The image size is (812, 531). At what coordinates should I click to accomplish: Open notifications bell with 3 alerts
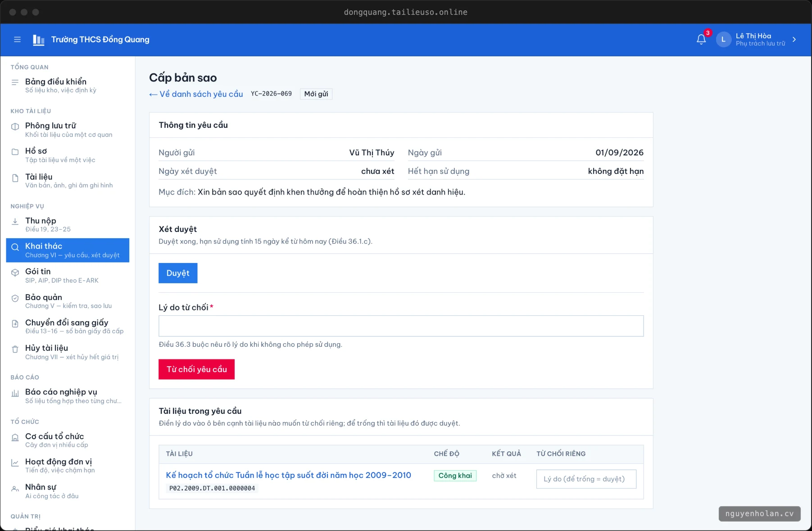pyautogui.click(x=701, y=40)
